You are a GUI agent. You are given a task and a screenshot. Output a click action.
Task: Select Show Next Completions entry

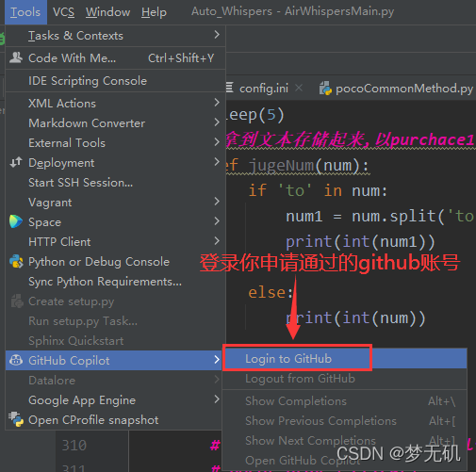point(345,441)
